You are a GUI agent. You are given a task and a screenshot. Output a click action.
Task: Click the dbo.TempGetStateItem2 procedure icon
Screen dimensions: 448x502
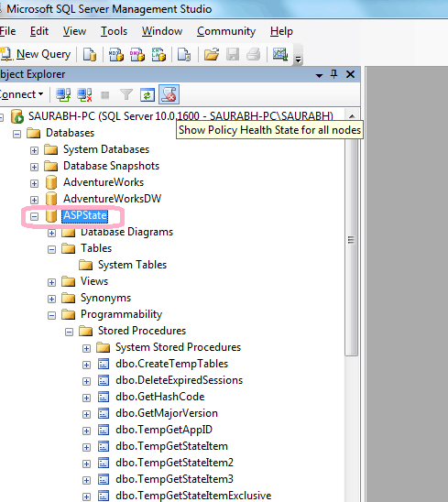point(104,463)
